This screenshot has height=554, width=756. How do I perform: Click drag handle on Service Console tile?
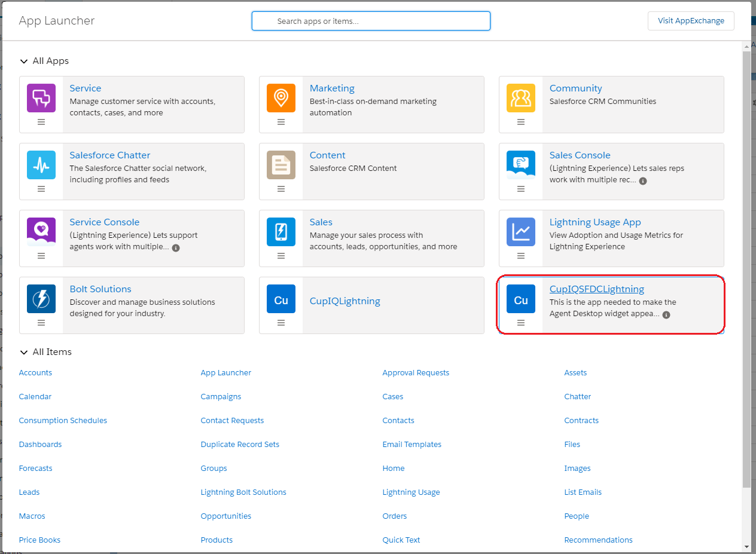(41, 256)
